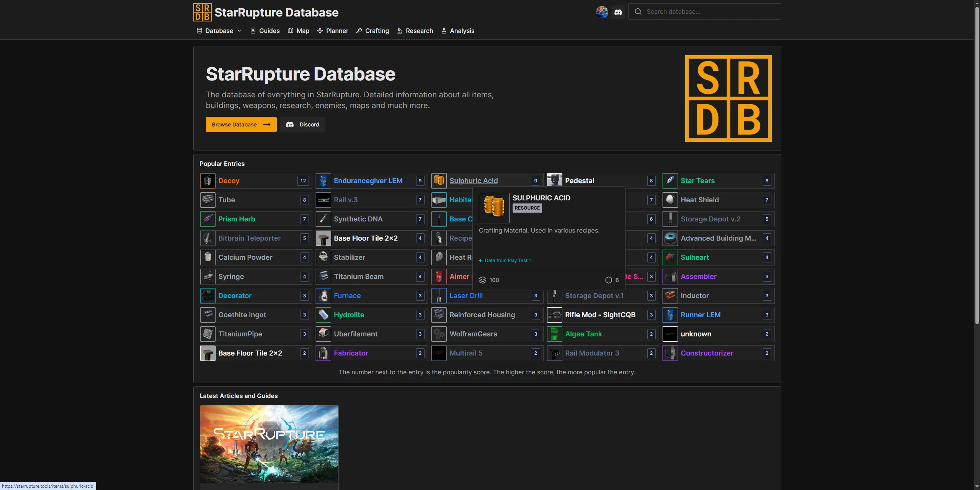Click the Titanium Beam item icon
The image size is (980, 490).
click(323, 277)
